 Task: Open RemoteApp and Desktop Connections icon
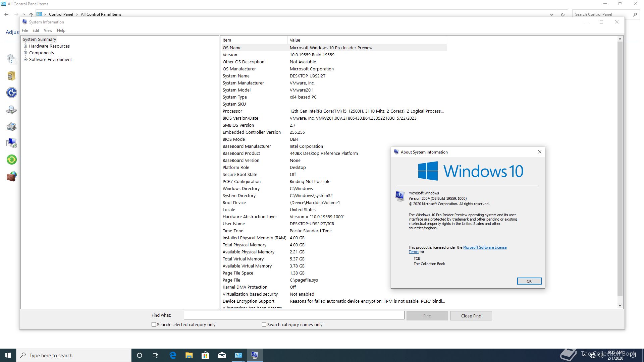click(12, 143)
